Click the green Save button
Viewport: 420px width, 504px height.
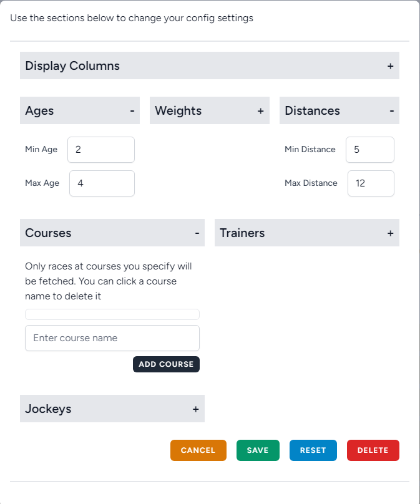[x=258, y=450]
